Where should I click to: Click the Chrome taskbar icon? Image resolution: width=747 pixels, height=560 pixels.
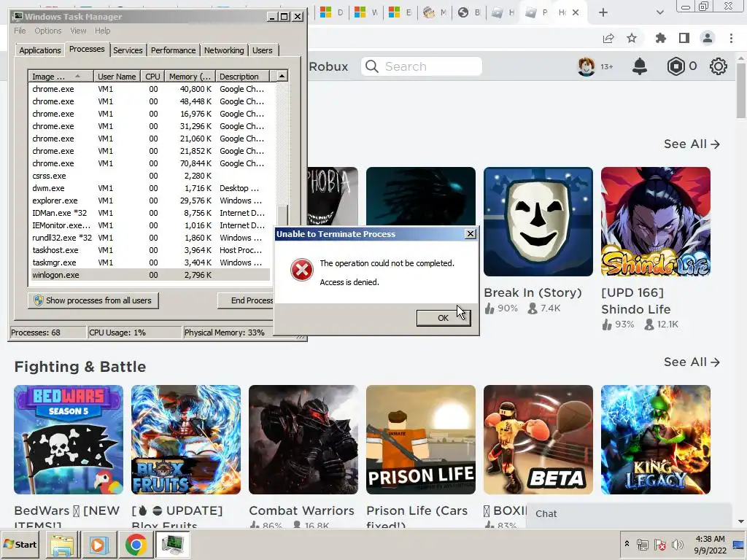[136, 545]
